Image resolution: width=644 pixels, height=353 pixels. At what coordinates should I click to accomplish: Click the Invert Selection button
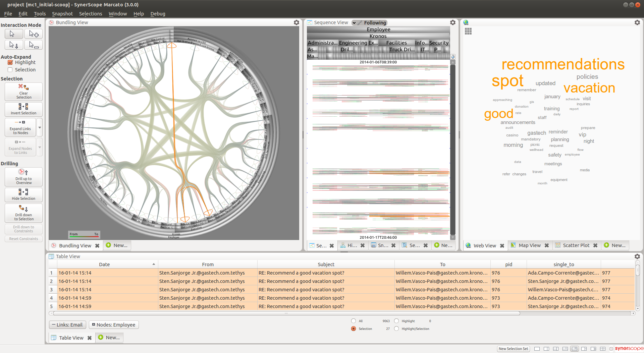23,109
